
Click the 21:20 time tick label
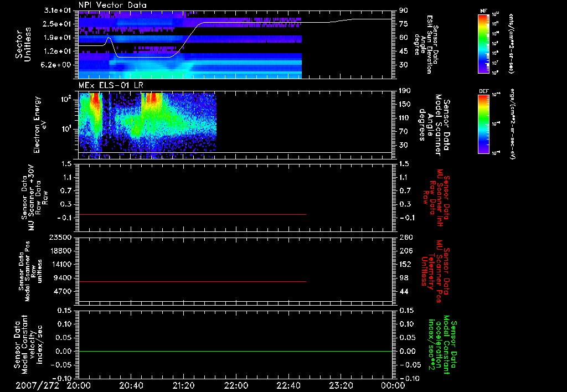coord(183,385)
